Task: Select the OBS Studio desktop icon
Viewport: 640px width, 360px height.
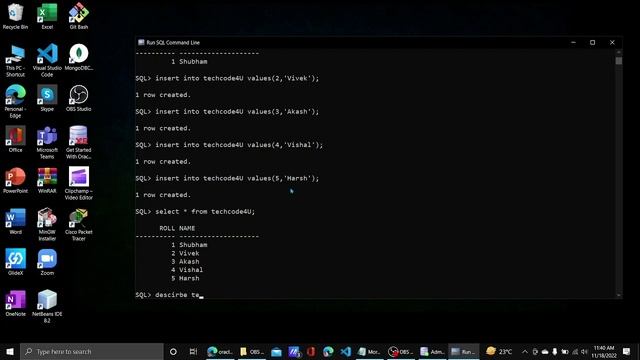Action: pyautogui.click(x=79, y=98)
